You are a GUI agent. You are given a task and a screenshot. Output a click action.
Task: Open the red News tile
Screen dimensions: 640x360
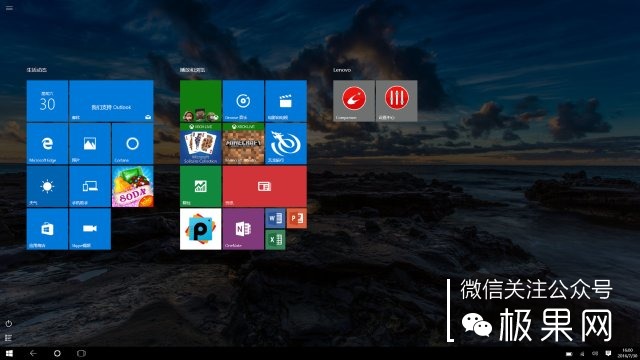[x=264, y=187]
